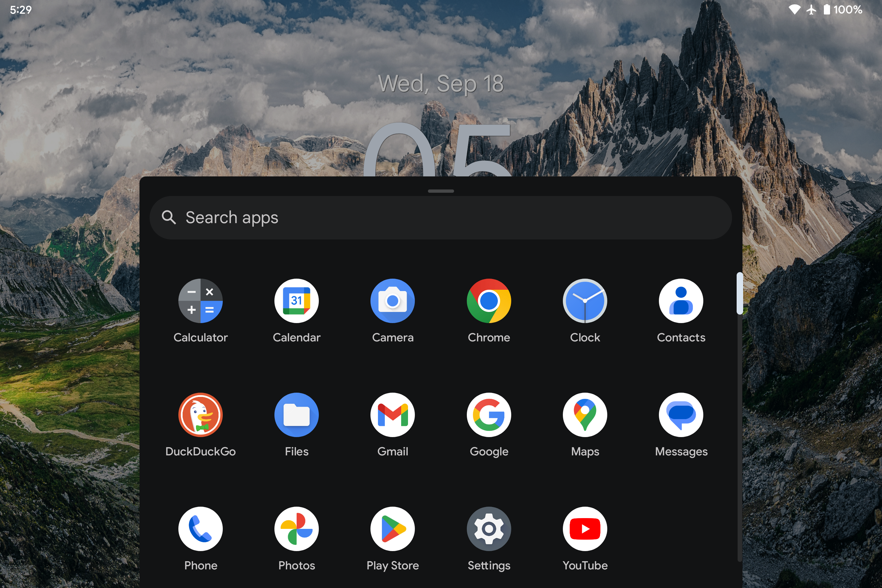Launch the DuckDuckGo browser
Image resolution: width=882 pixels, height=588 pixels.
(x=200, y=415)
